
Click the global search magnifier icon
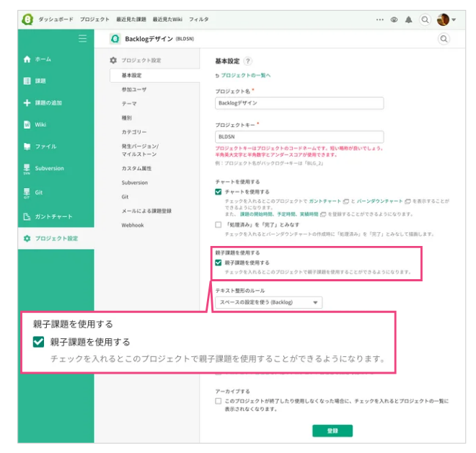coord(425,19)
